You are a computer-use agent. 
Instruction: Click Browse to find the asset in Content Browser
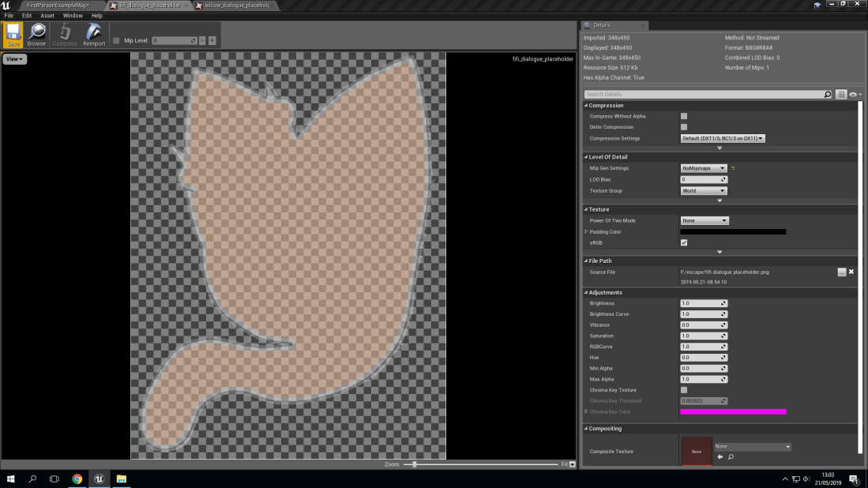36,35
